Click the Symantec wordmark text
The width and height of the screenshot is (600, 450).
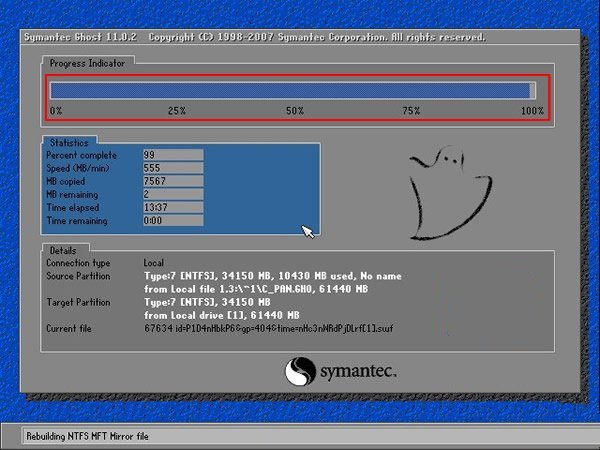pos(359,372)
